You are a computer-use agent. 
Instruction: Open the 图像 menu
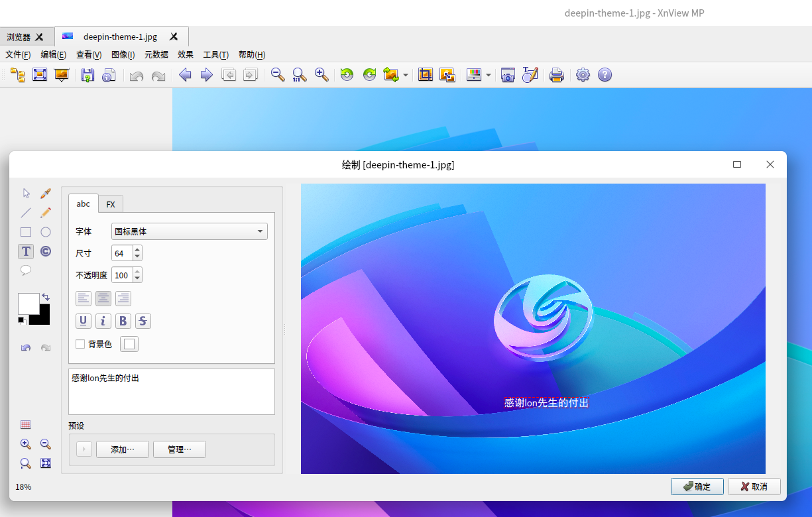tap(122, 54)
